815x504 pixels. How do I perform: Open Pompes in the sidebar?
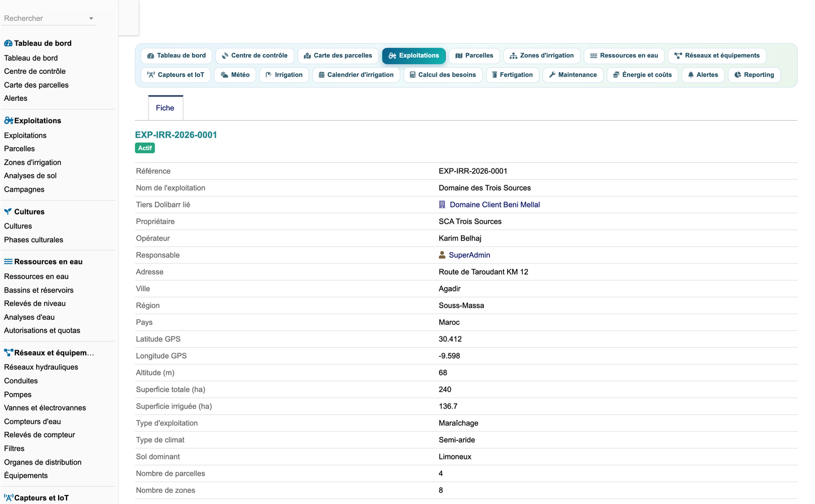click(18, 395)
